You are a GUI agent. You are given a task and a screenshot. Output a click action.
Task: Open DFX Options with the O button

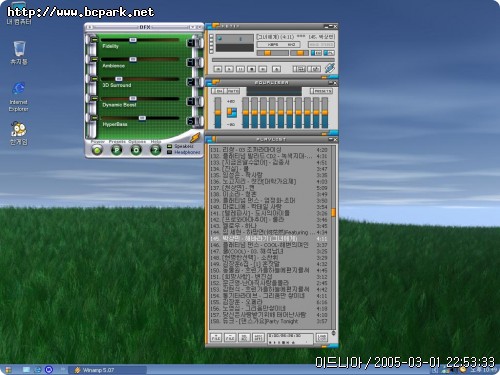[x=136, y=150]
